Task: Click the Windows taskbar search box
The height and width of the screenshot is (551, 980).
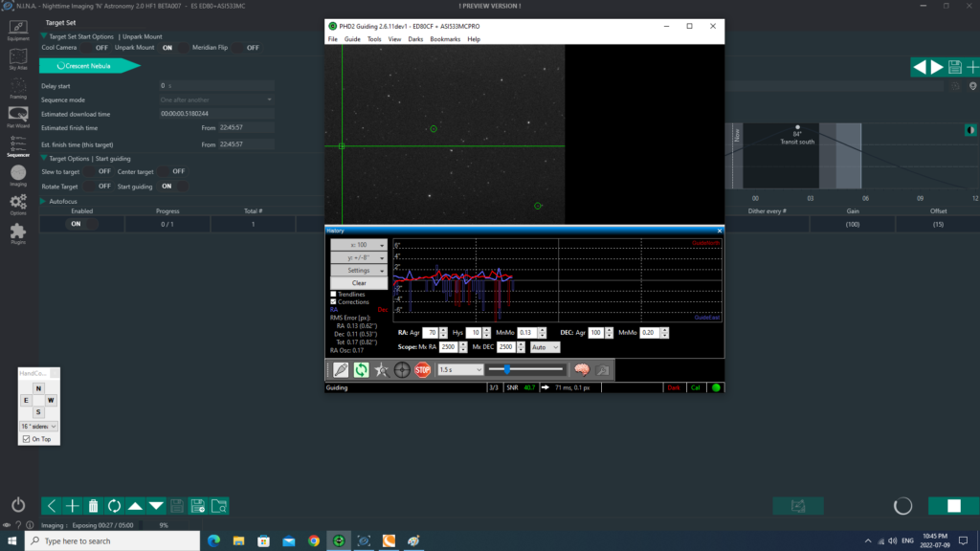Action: click(x=113, y=541)
